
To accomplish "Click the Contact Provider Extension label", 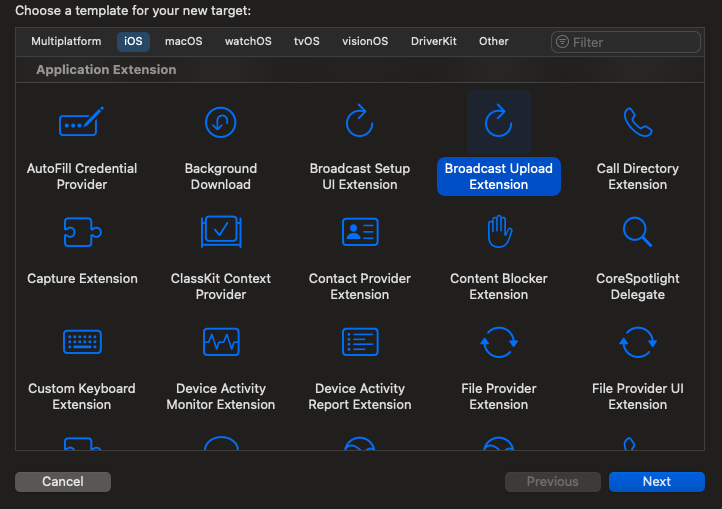I will (360, 287).
